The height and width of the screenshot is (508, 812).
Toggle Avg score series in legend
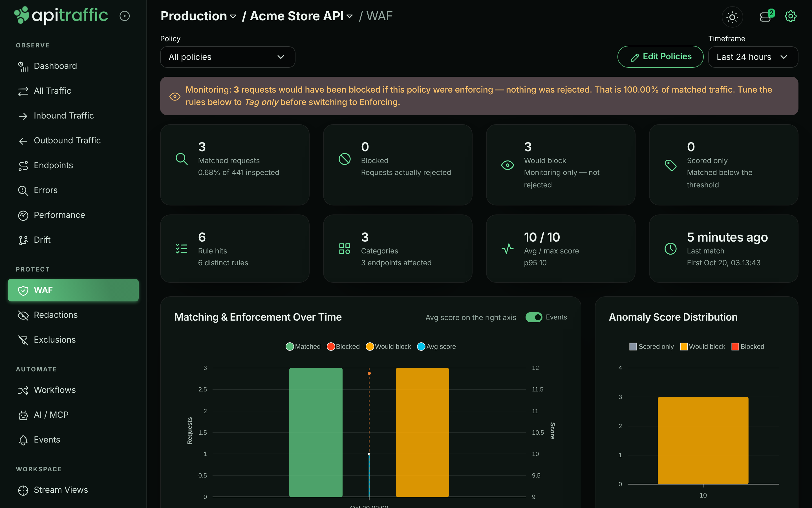pyautogui.click(x=436, y=346)
